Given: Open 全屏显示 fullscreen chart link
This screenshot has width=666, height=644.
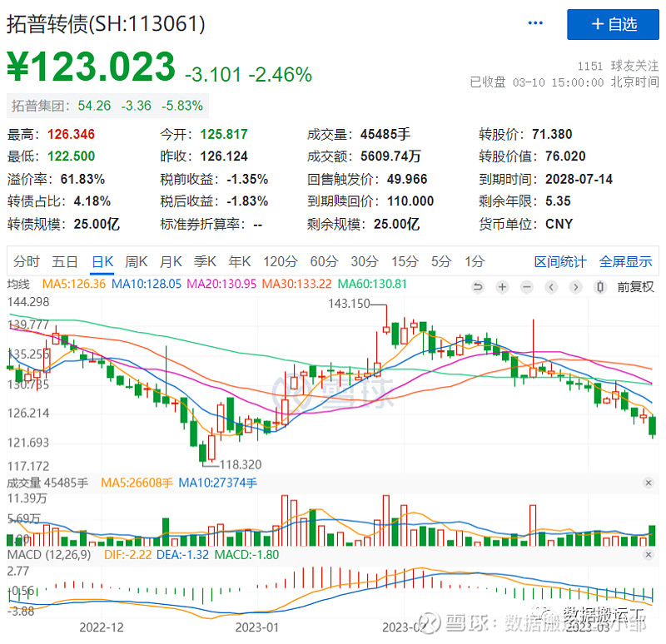Looking at the screenshot, I should point(626,261).
